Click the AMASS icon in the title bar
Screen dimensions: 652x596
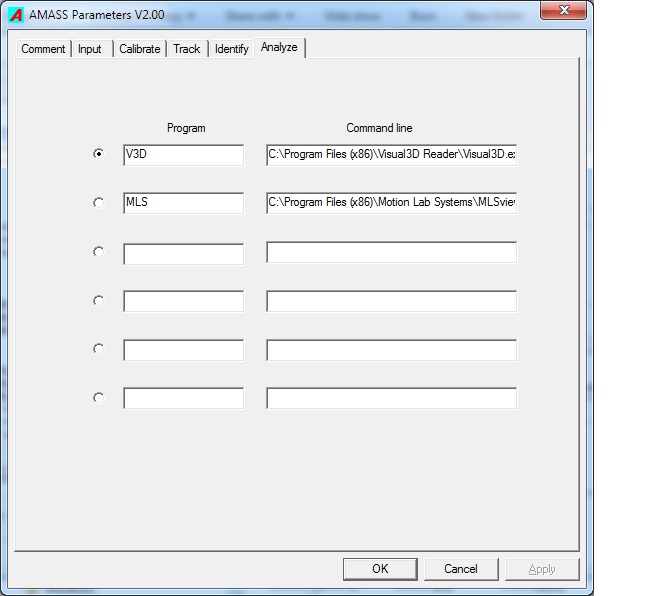(16, 15)
